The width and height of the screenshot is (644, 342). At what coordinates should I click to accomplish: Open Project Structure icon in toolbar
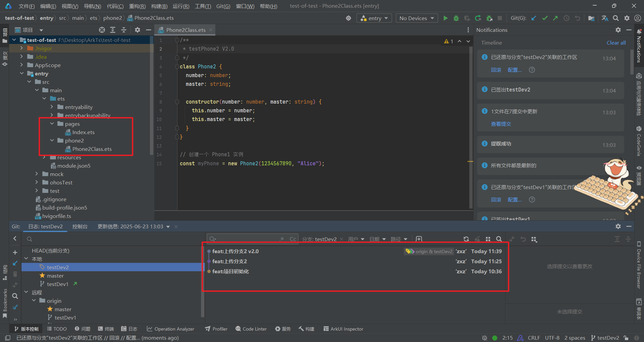591,18
